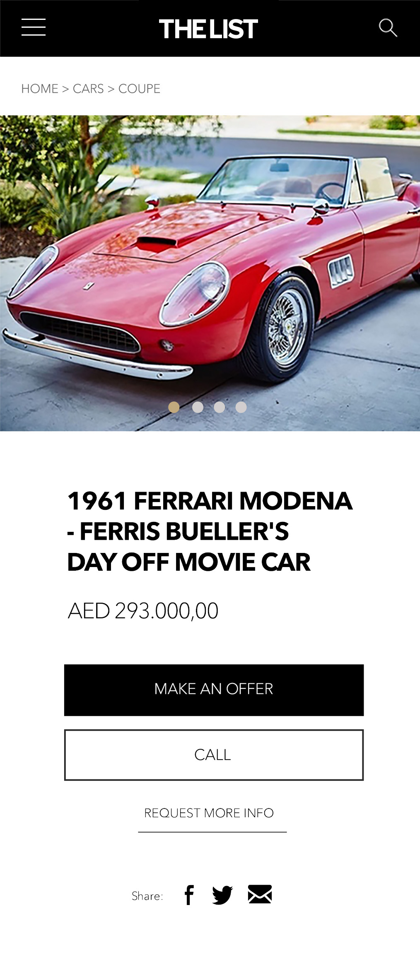Screen dimensions: 420x980
Task: Click the 1961 Ferrari Modena title
Action: tap(210, 531)
